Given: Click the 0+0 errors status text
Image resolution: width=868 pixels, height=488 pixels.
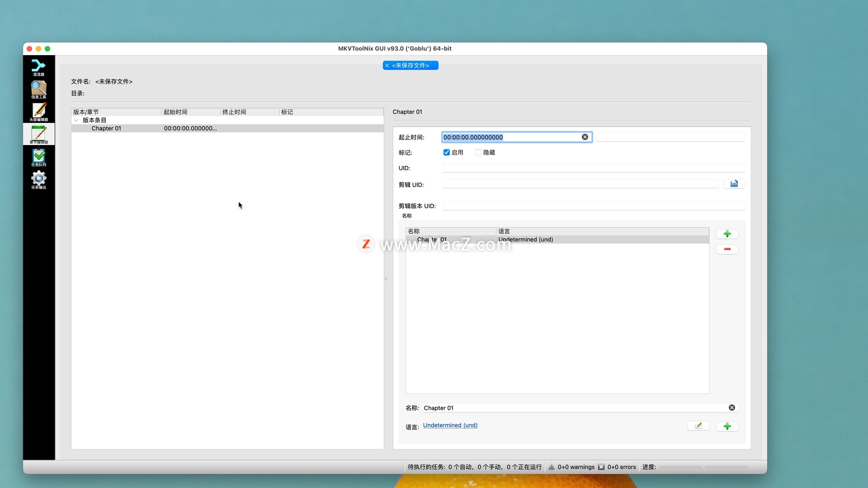Looking at the screenshot, I should [622, 467].
